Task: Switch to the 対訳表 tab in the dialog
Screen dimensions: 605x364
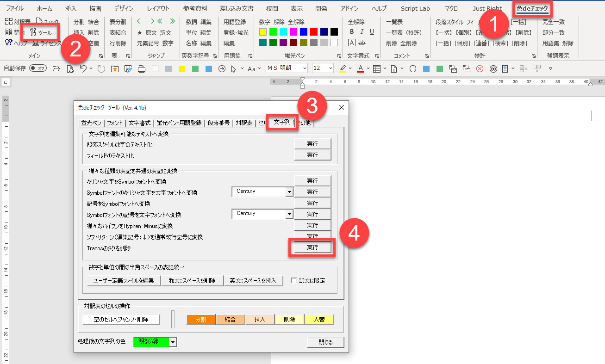Action: pyautogui.click(x=243, y=123)
